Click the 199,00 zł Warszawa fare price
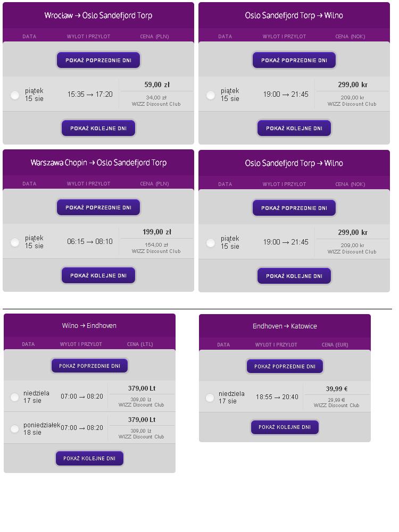The height and width of the screenshot is (532, 399). coord(157,232)
